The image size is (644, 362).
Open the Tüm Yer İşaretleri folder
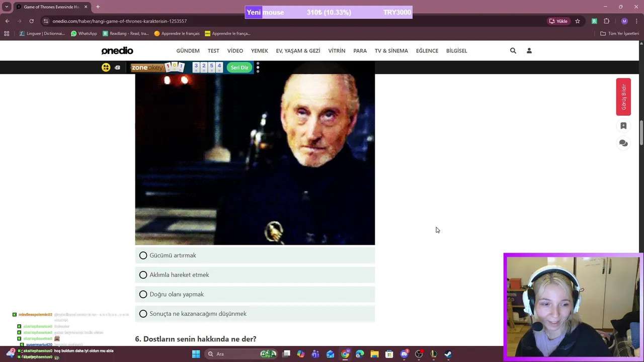619,34
